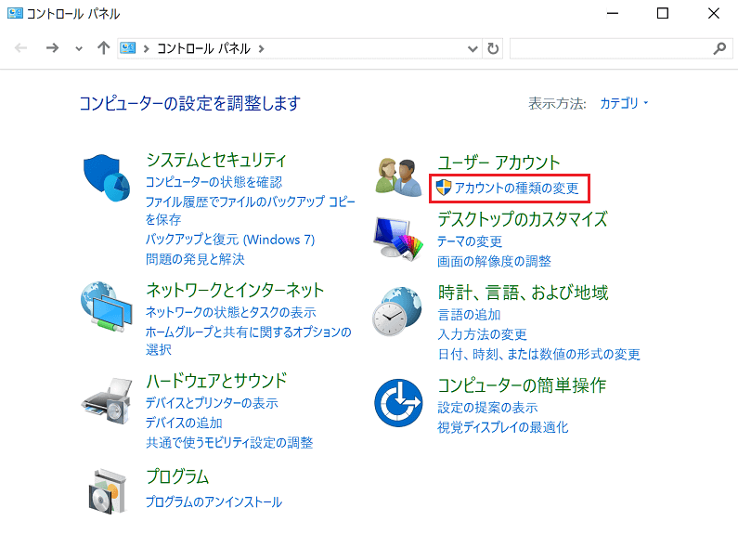738x560 pixels.
Task: Go forward with the right arrow button
Action: (52, 48)
